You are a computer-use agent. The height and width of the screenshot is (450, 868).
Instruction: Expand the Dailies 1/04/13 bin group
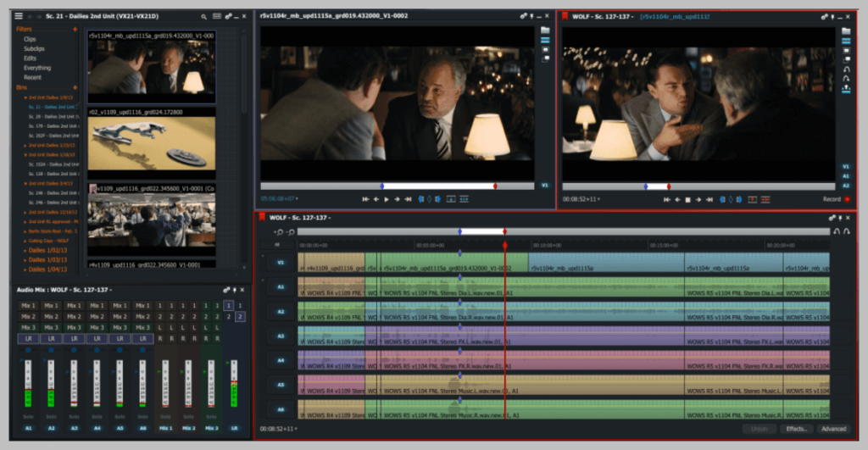point(25,269)
